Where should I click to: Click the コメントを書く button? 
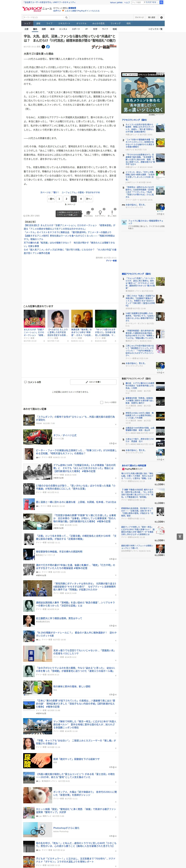pos(93,382)
